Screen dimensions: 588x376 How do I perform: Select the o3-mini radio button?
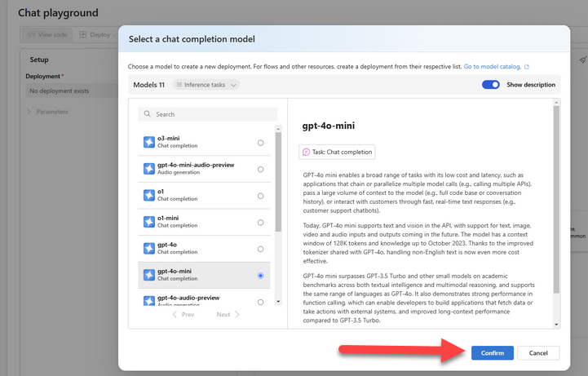coord(261,143)
